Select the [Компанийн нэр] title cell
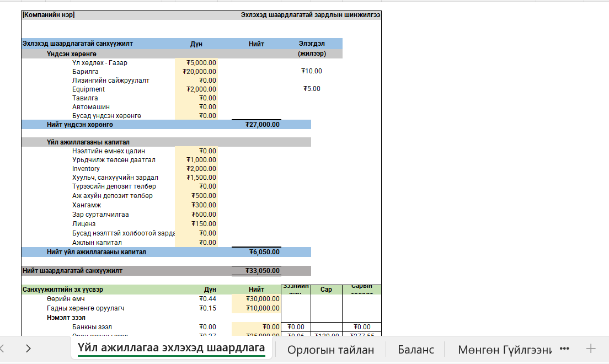 pos(49,15)
